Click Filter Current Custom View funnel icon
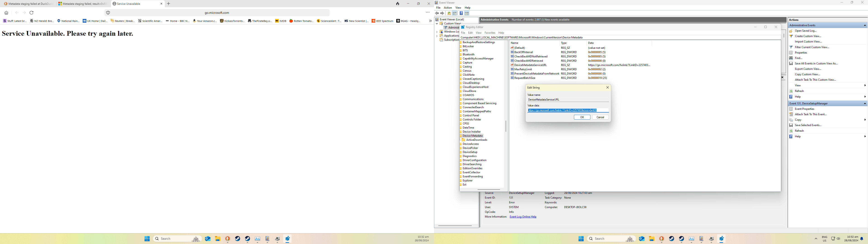This screenshot has height=244, width=868. coord(791,47)
